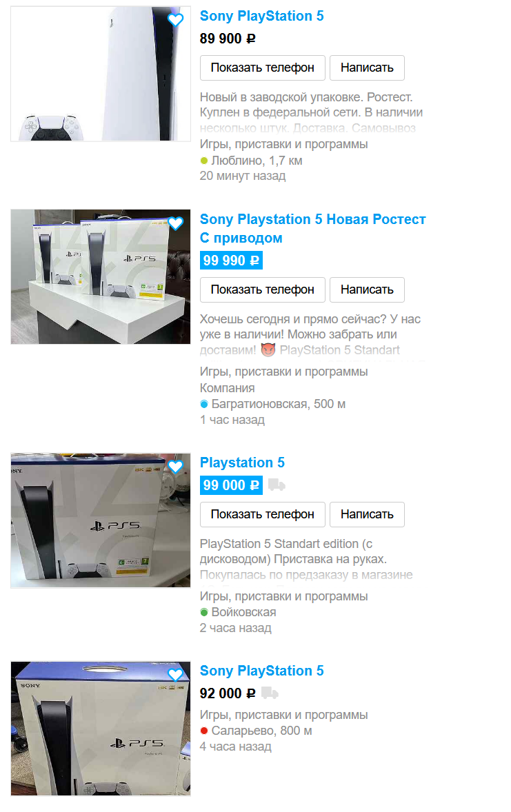
Task: Click green metro dot next to Войковская
Action: 204,613
